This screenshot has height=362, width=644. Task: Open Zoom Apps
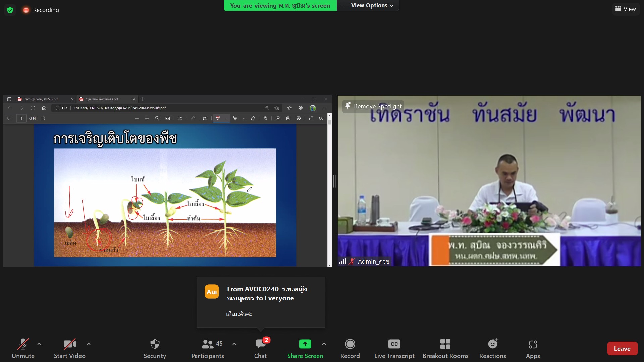pos(533,349)
